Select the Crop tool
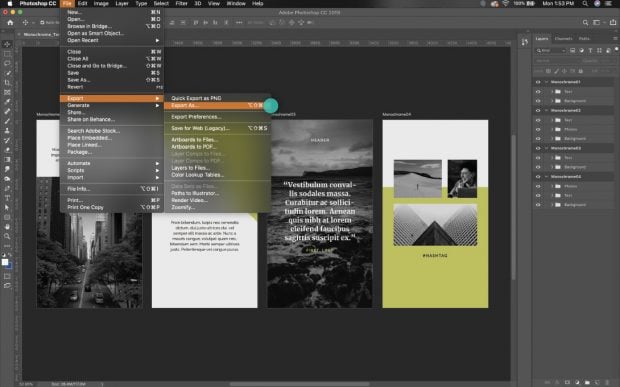 (7, 83)
